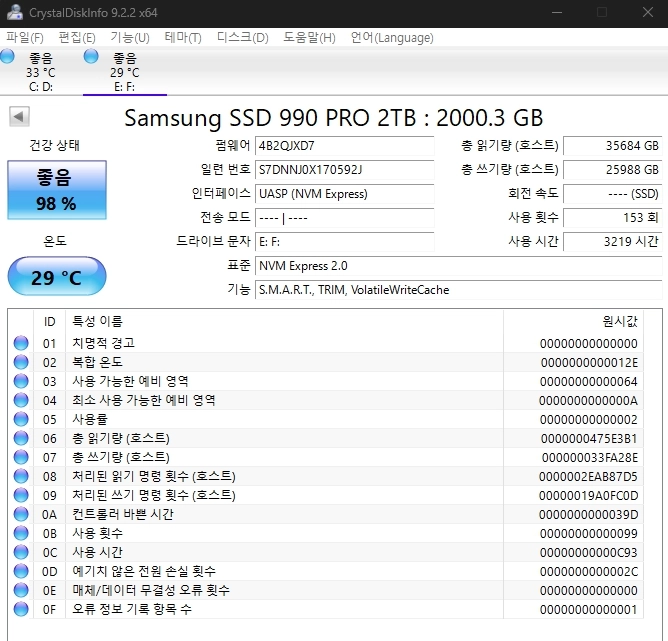Click the 29 °C temperature button

[57, 276]
